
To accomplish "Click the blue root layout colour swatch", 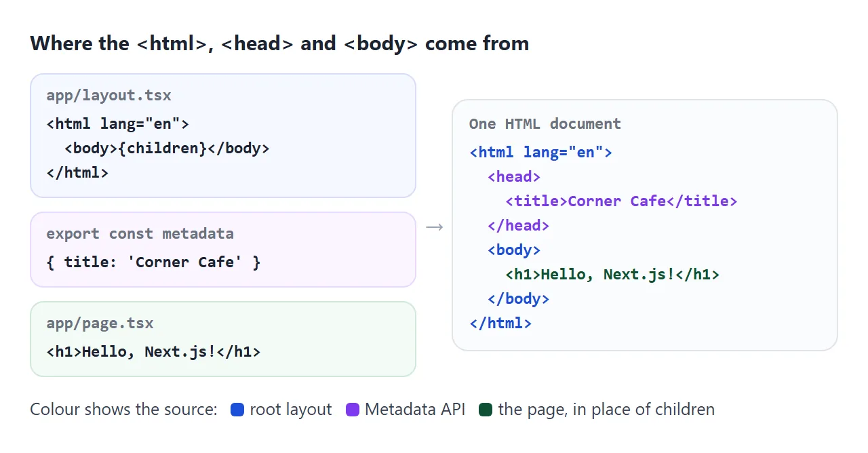I will click(237, 410).
